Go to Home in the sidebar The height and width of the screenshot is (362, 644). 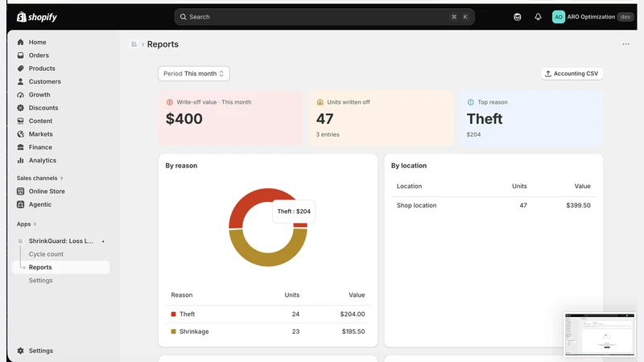tap(37, 42)
